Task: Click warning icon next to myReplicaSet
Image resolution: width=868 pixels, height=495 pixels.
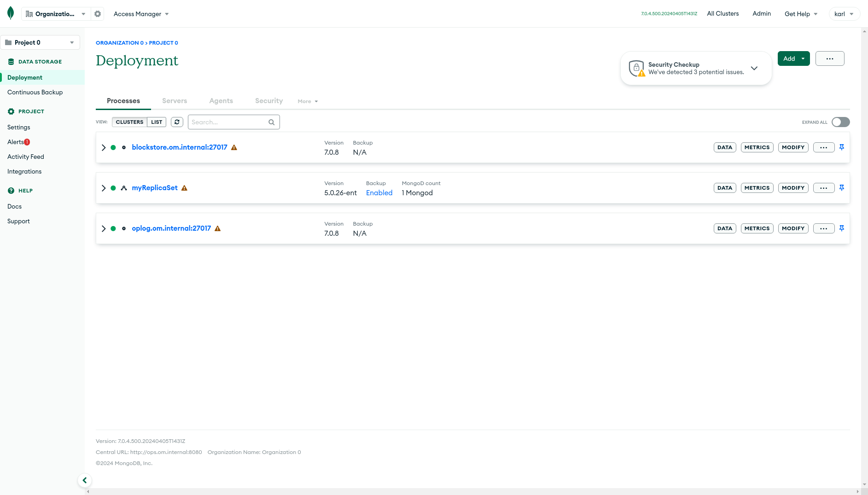Action: pyautogui.click(x=184, y=188)
